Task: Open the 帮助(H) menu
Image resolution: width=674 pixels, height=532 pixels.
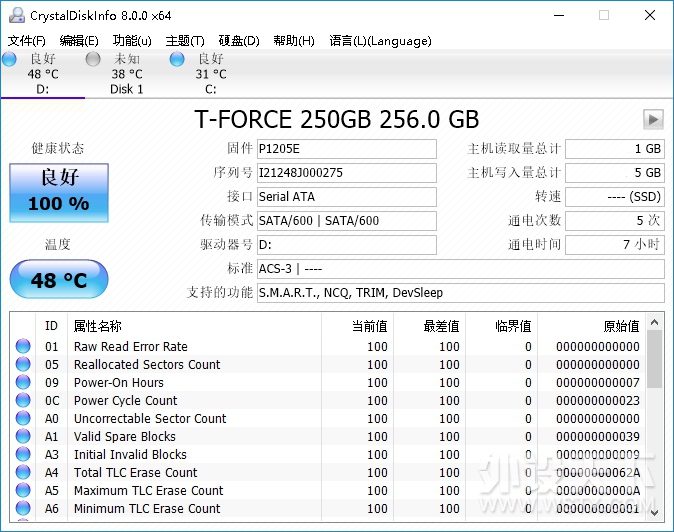Action: point(294,41)
